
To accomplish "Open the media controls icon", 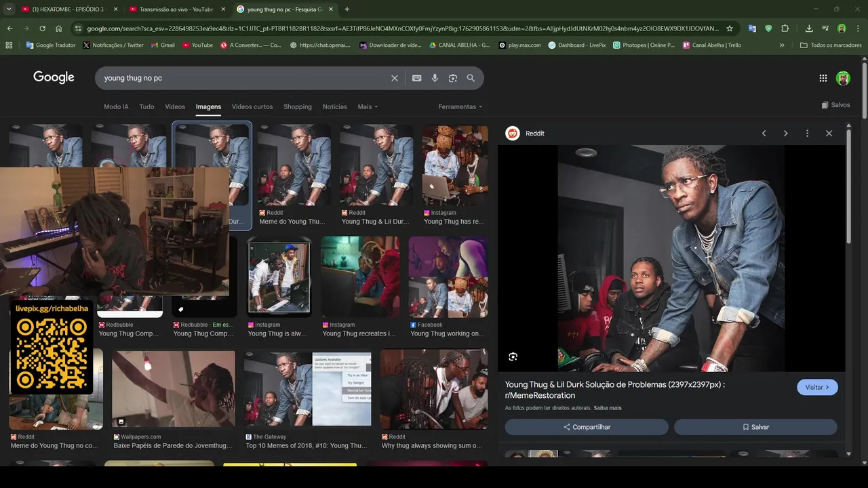I will [825, 28].
